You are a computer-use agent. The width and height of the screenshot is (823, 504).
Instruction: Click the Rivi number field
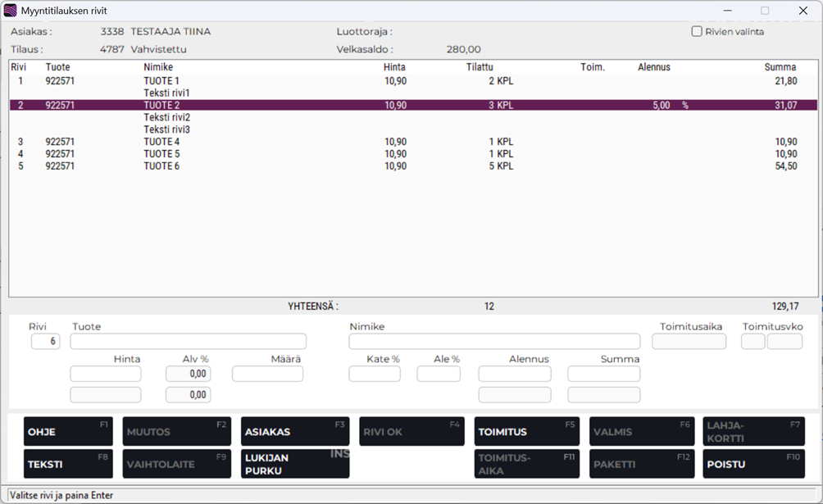(x=45, y=342)
